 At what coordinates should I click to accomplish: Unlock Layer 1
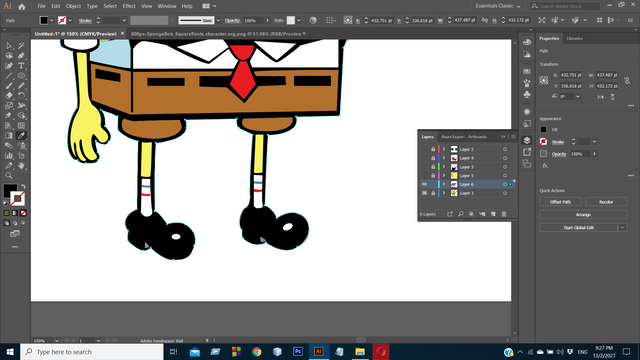click(x=433, y=193)
